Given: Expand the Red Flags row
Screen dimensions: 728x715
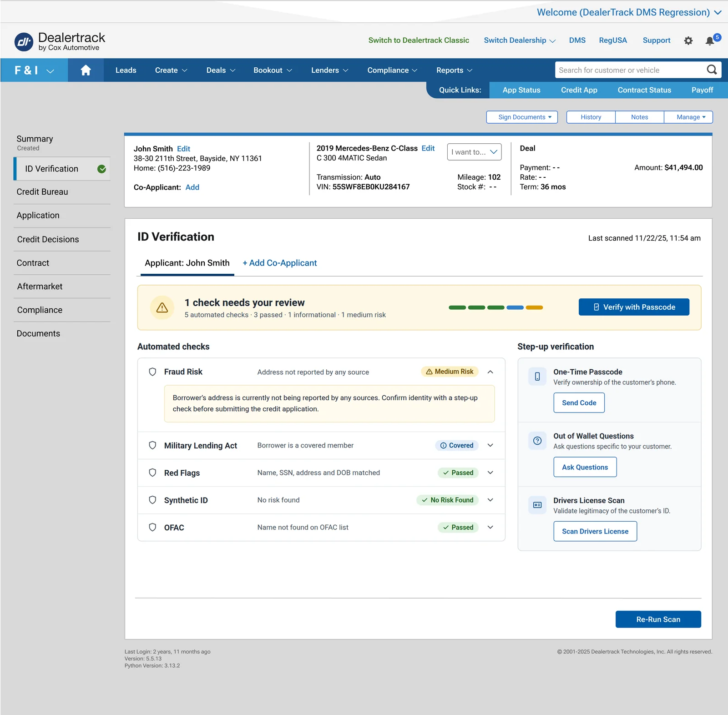Looking at the screenshot, I should (x=490, y=473).
